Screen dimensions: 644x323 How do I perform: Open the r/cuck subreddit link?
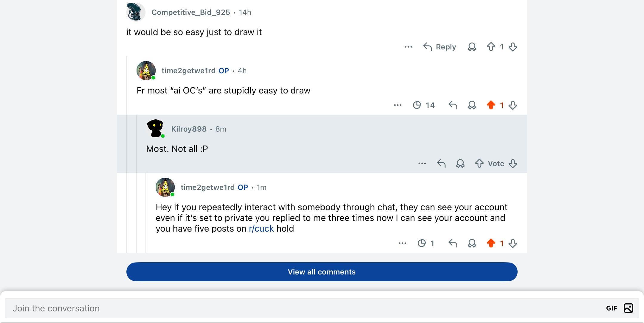pos(261,229)
